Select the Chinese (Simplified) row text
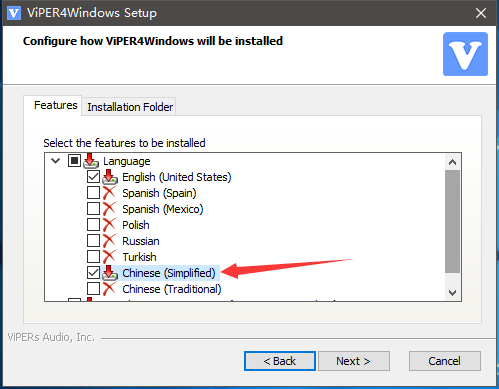Image resolution: width=499 pixels, height=389 pixels. [169, 273]
